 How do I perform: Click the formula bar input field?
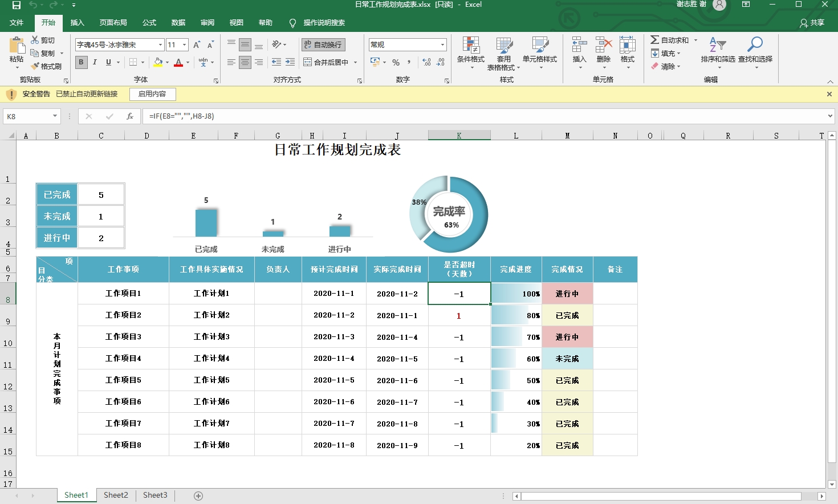(x=485, y=116)
